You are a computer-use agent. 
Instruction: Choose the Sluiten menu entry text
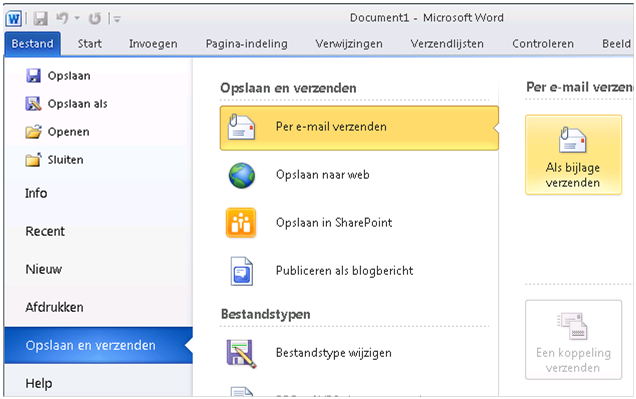pos(65,160)
